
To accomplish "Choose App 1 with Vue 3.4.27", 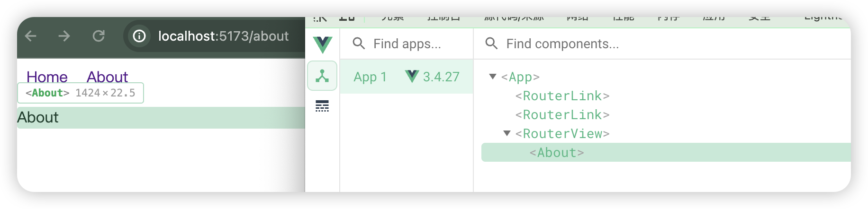I will click(x=407, y=77).
